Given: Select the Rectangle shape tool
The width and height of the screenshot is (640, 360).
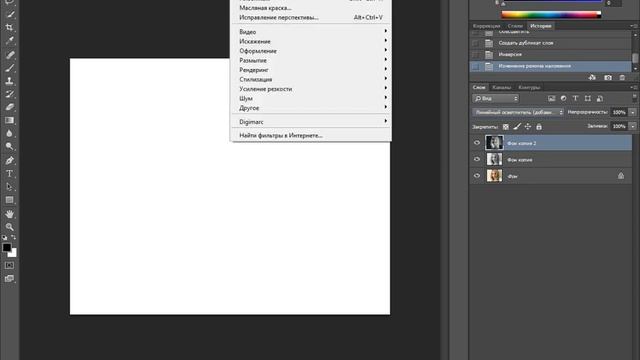Looking at the screenshot, I should click(10, 200).
